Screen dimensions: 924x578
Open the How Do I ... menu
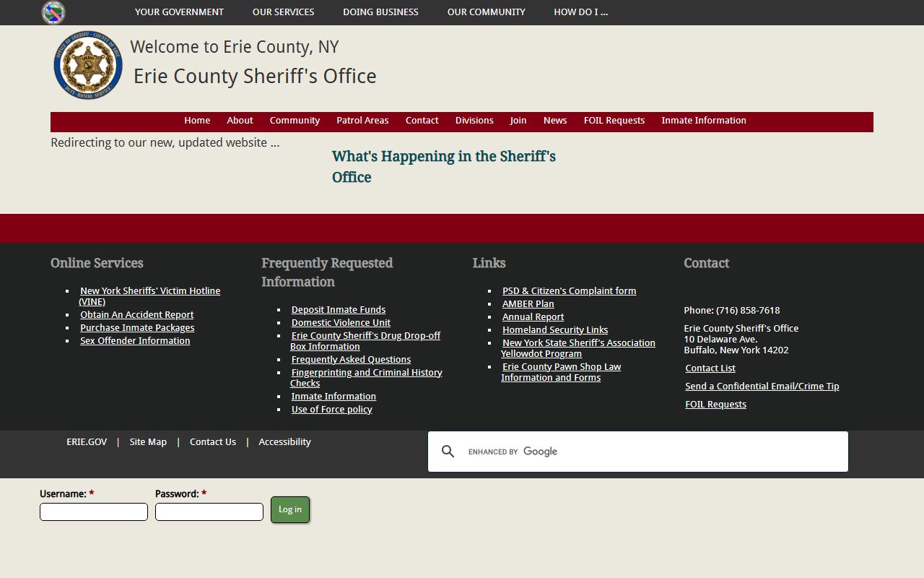pyautogui.click(x=580, y=12)
